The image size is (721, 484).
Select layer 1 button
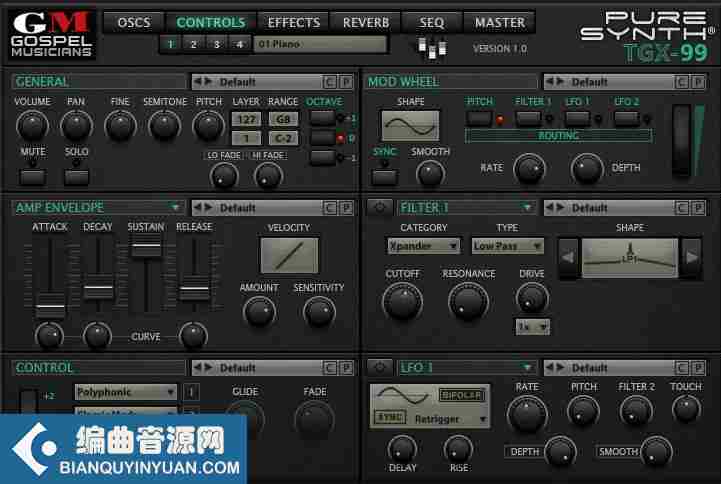(x=170, y=44)
